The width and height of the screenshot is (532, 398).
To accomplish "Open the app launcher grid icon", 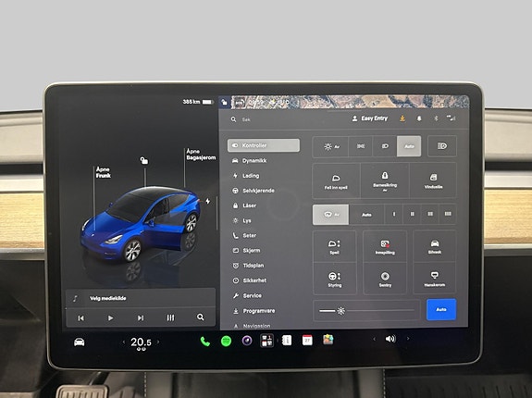I will tap(266, 341).
